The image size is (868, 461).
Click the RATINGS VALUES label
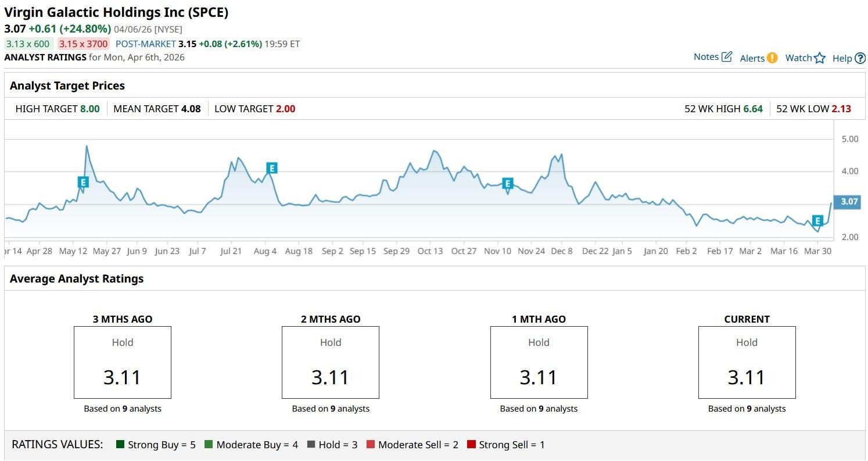(x=58, y=445)
